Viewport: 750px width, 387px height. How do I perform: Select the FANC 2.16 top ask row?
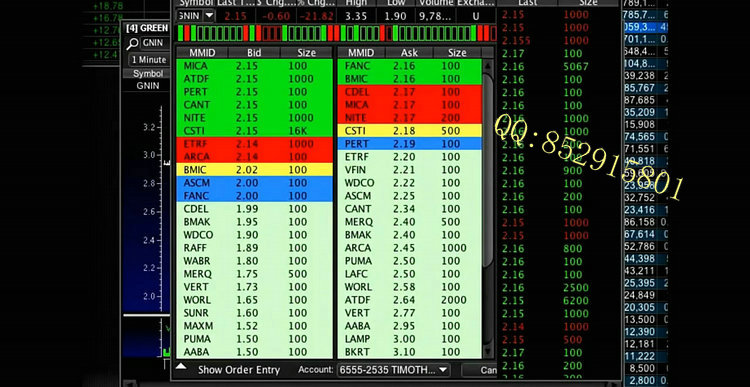click(x=409, y=66)
